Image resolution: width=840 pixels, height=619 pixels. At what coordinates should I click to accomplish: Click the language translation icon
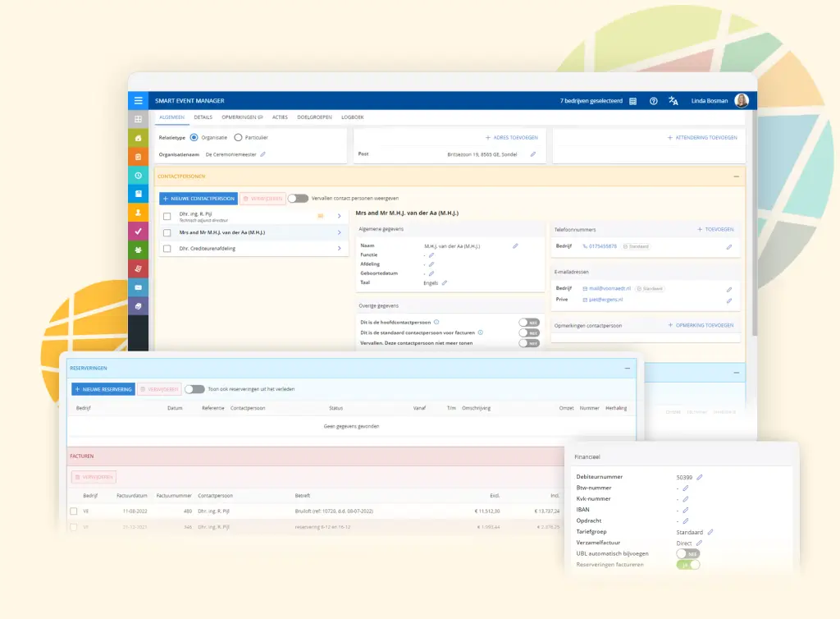pos(673,101)
